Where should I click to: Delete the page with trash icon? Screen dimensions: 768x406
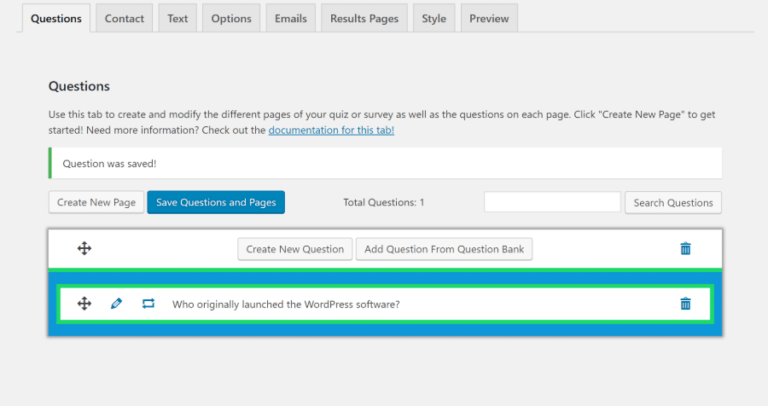685,249
